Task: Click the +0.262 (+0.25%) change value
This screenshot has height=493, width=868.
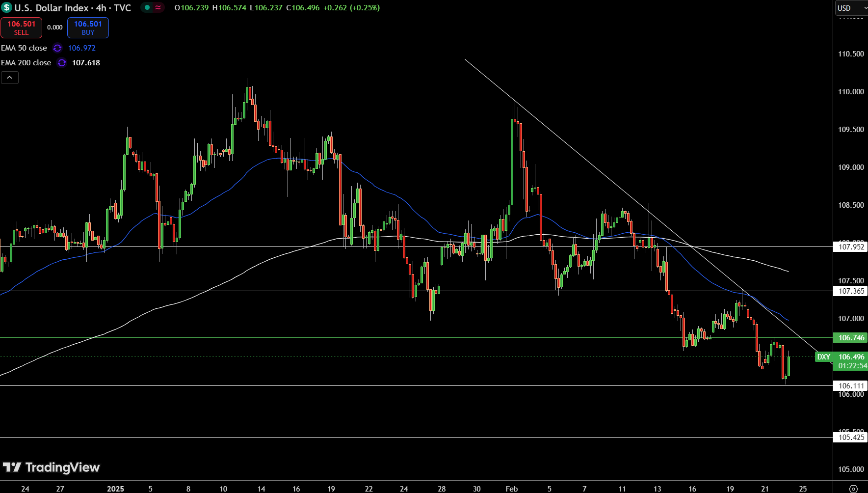Action: point(351,8)
